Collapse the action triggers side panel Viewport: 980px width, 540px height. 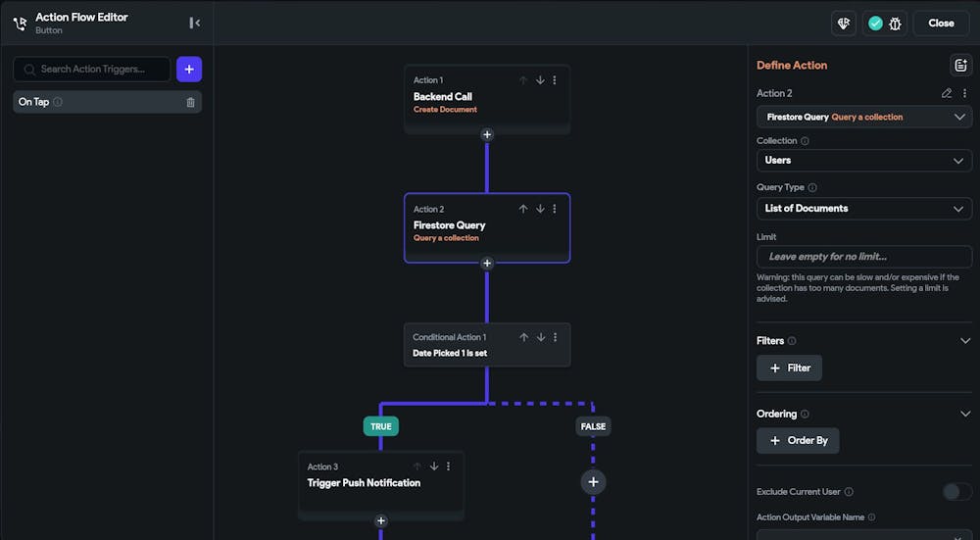click(x=195, y=23)
